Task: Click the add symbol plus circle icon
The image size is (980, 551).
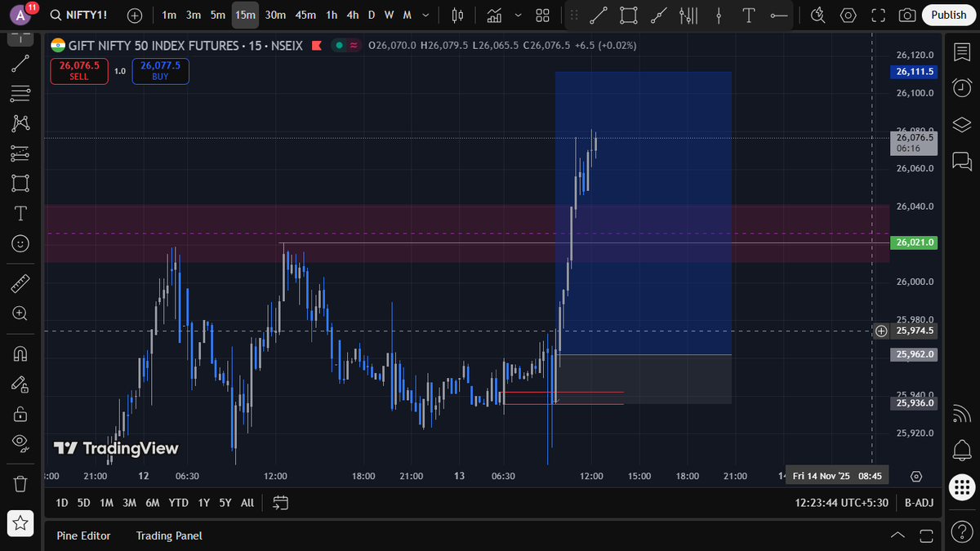Action: pos(135,15)
